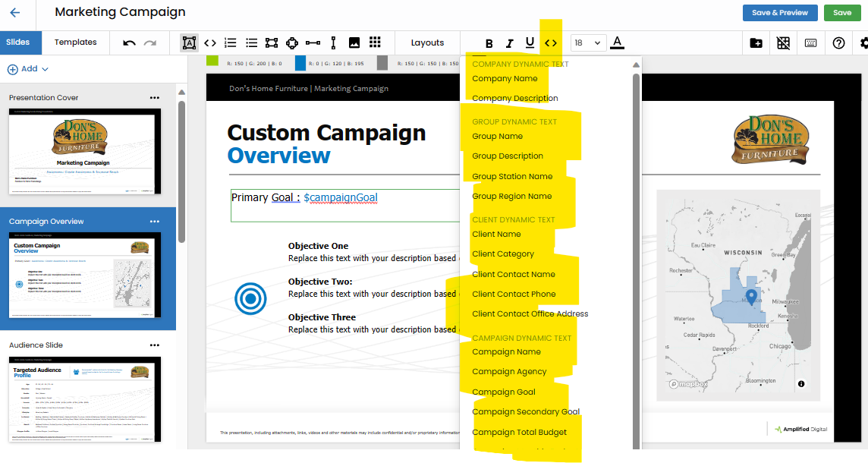
Task: Click the insert image icon
Action: coord(354,43)
